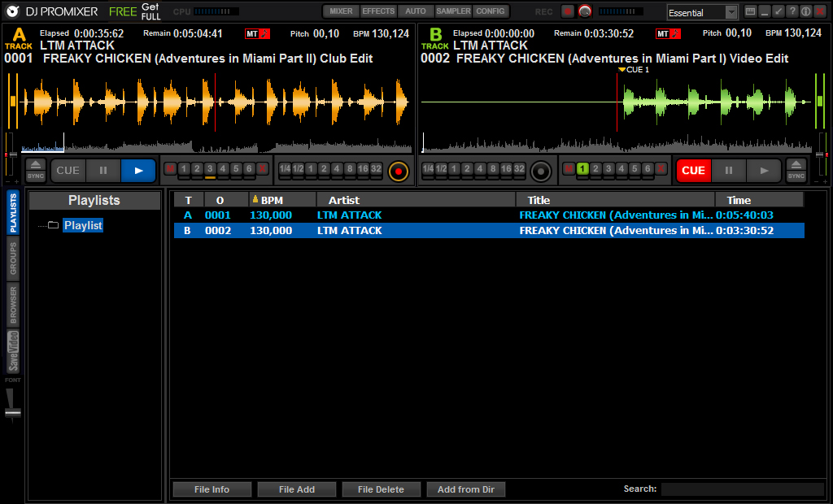This screenshot has width=833, height=504.
Task: Sort the track list by Artist column
Action: [416, 200]
